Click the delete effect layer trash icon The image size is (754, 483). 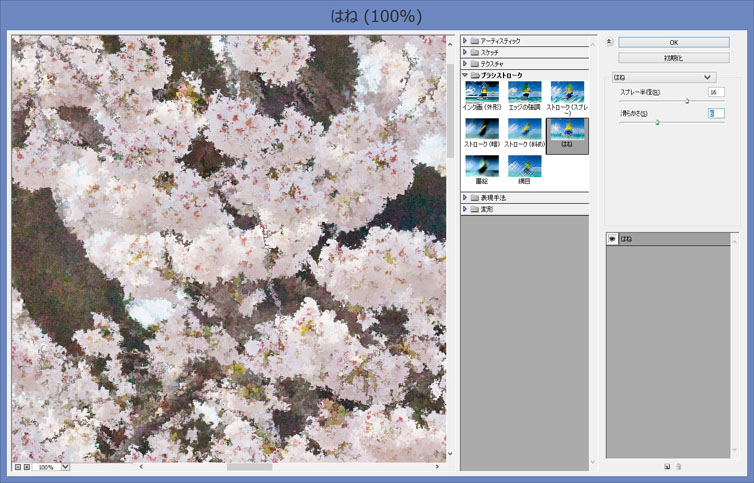coord(679,466)
